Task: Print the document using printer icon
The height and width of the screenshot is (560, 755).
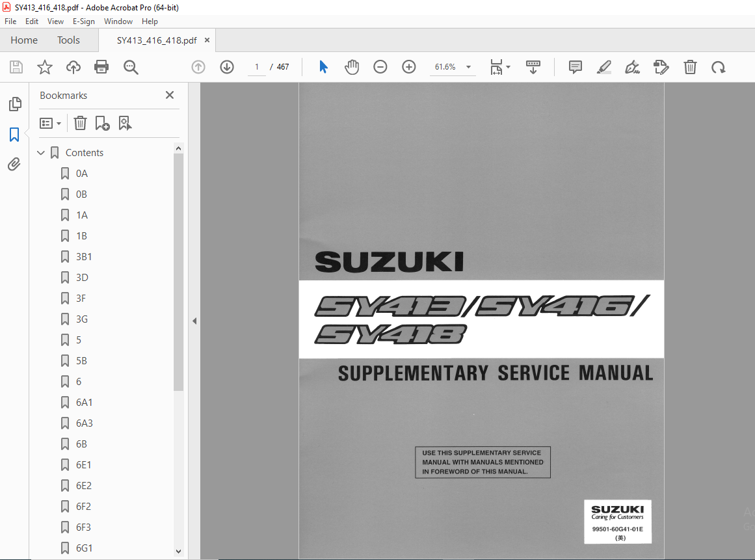Action: (101, 67)
